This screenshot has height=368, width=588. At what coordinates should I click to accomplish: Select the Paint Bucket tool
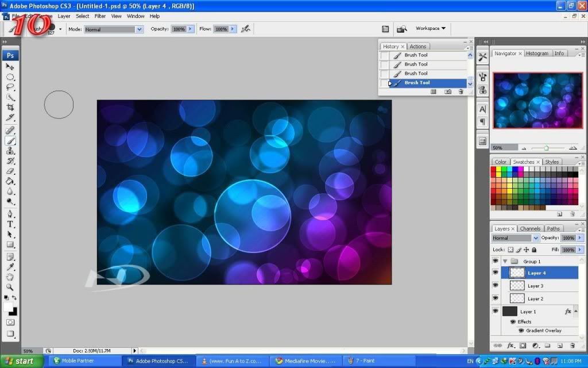(x=10, y=181)
